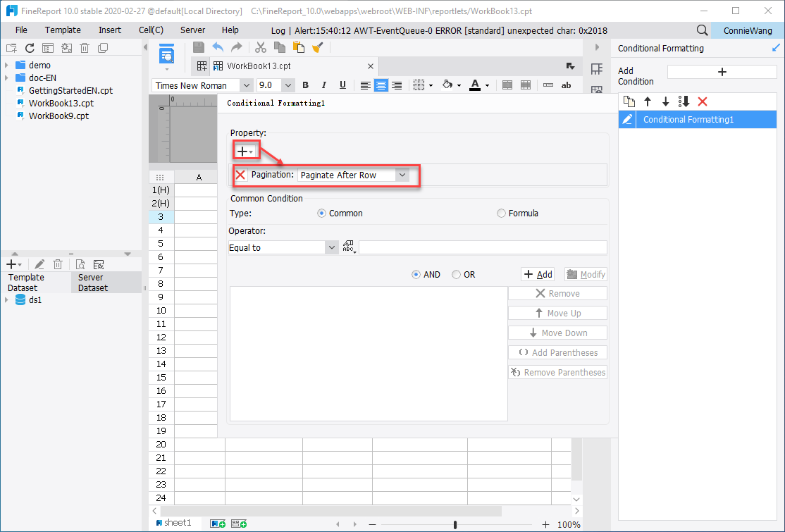Select the Formula type radio button
This screenshot has width=785, height=532.
click(501, 213)
